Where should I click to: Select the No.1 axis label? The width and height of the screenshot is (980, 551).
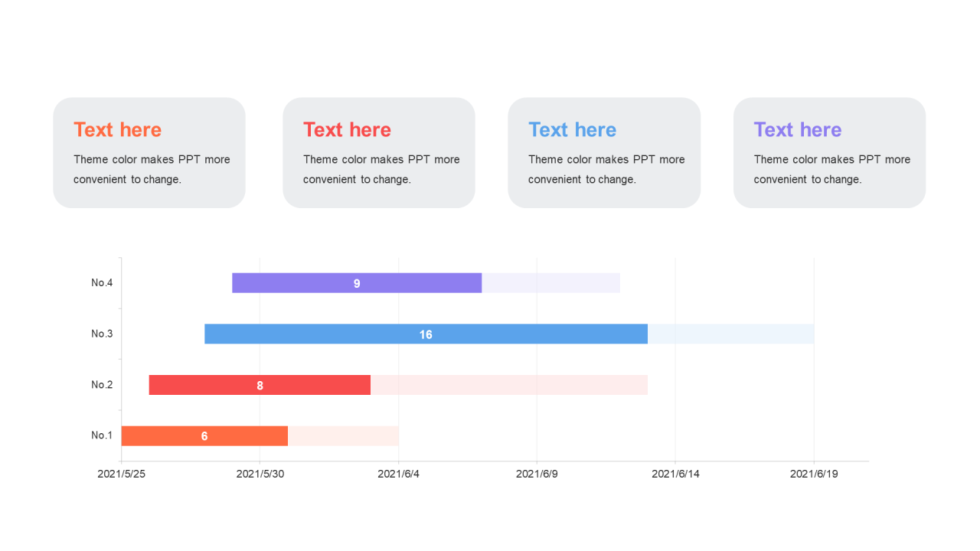coord(102,435)
